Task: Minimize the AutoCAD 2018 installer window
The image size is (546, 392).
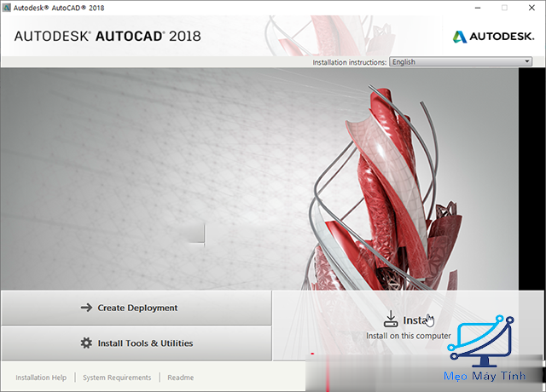Action: click(478, 8)
